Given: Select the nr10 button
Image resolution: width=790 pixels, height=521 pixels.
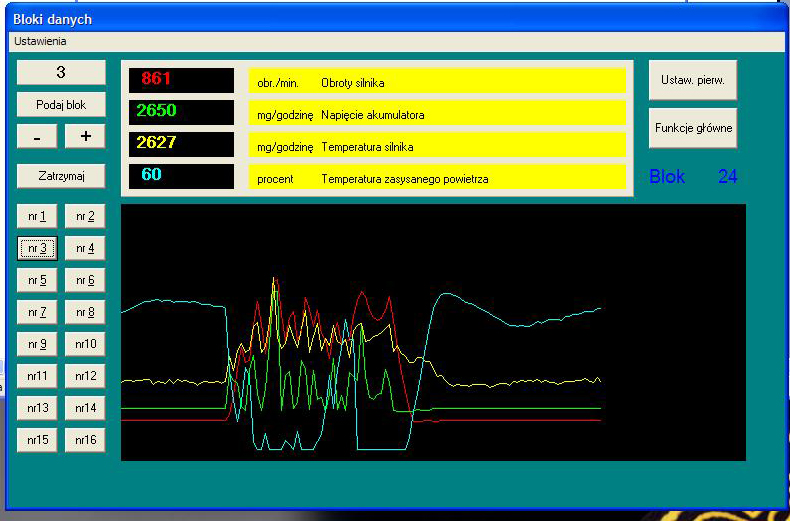Looking at the screenshot, I should (85, 344).
